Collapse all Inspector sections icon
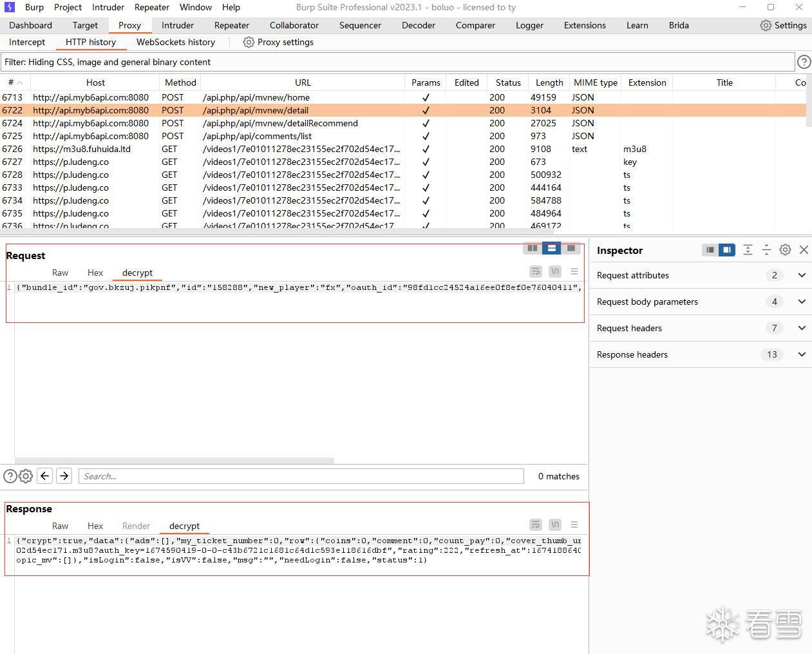Screen dimensions: 812x654 766,250
